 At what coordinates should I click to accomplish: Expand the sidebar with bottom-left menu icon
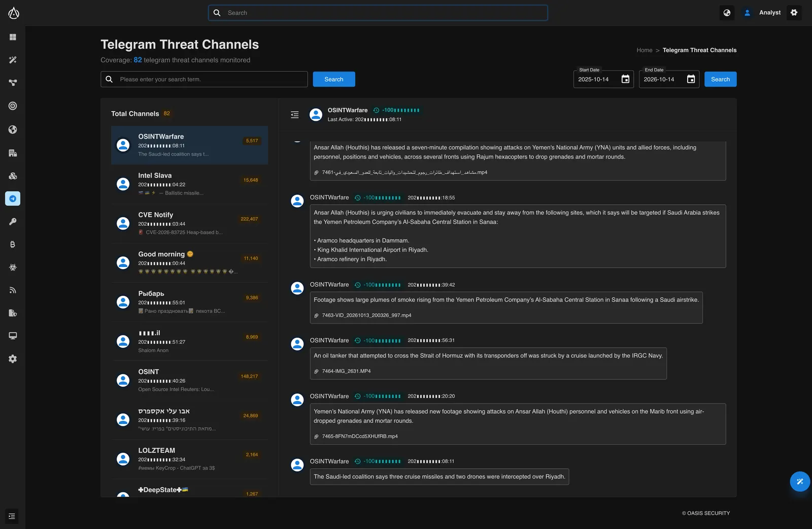(12, 516)
